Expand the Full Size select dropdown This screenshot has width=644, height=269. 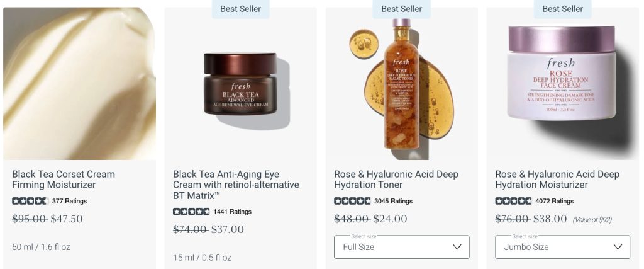click(402, 247)
